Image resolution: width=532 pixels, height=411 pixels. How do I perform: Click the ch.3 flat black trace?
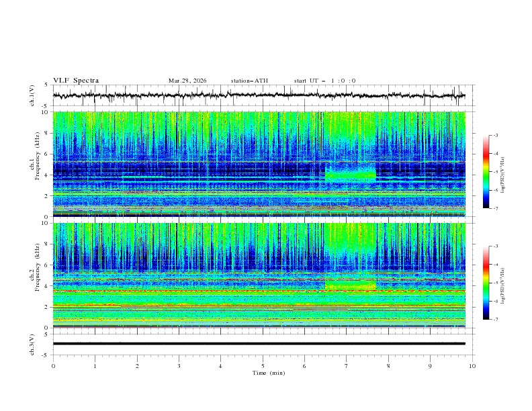pyautogui.click(x=259, y=344)
